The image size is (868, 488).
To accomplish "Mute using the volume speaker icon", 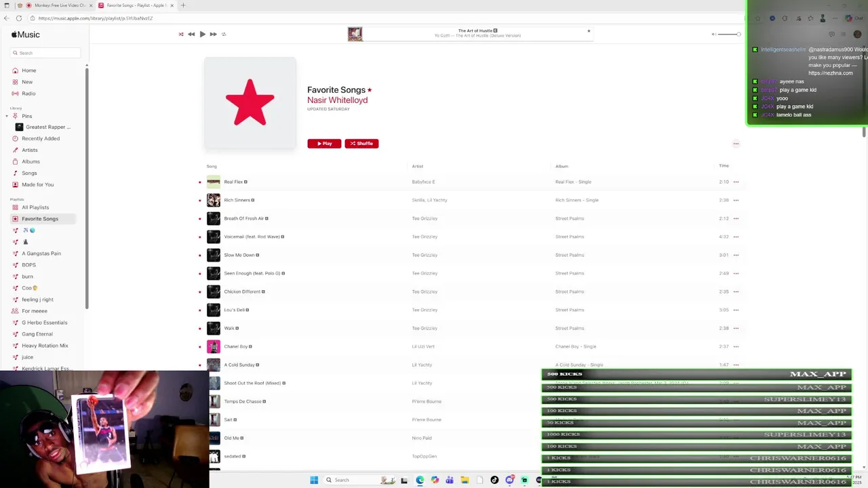I will point(713,34).
